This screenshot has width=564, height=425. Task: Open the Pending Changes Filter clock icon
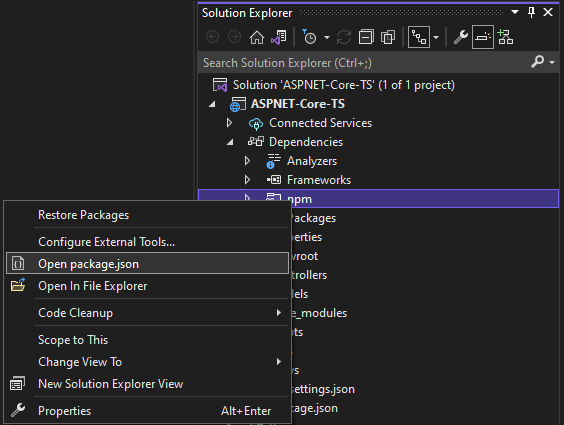pyautogui.click(x=309, y=37)
